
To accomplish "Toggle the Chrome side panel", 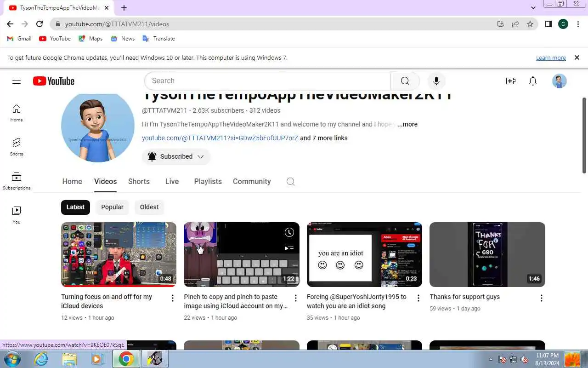I will (548, 24).
